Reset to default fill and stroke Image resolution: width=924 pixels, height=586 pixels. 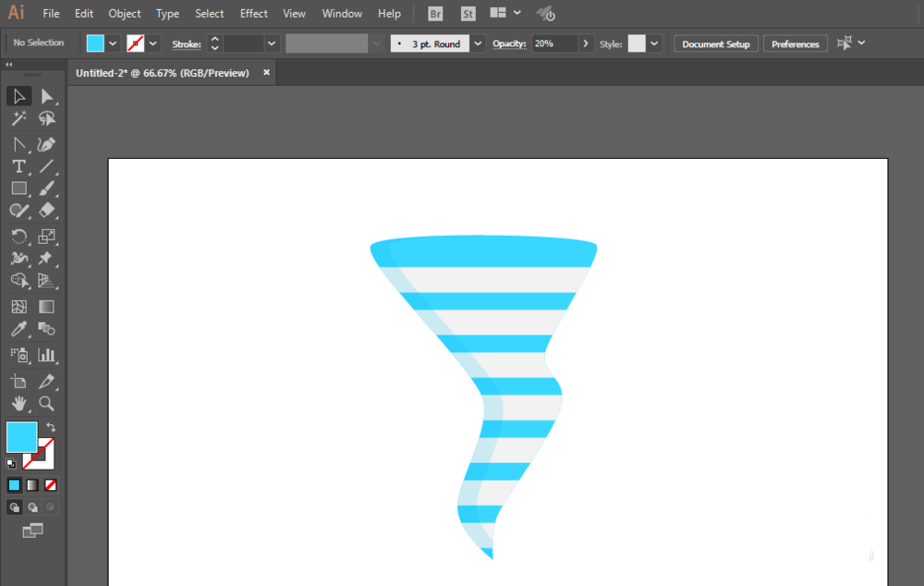tap(10, 463)
